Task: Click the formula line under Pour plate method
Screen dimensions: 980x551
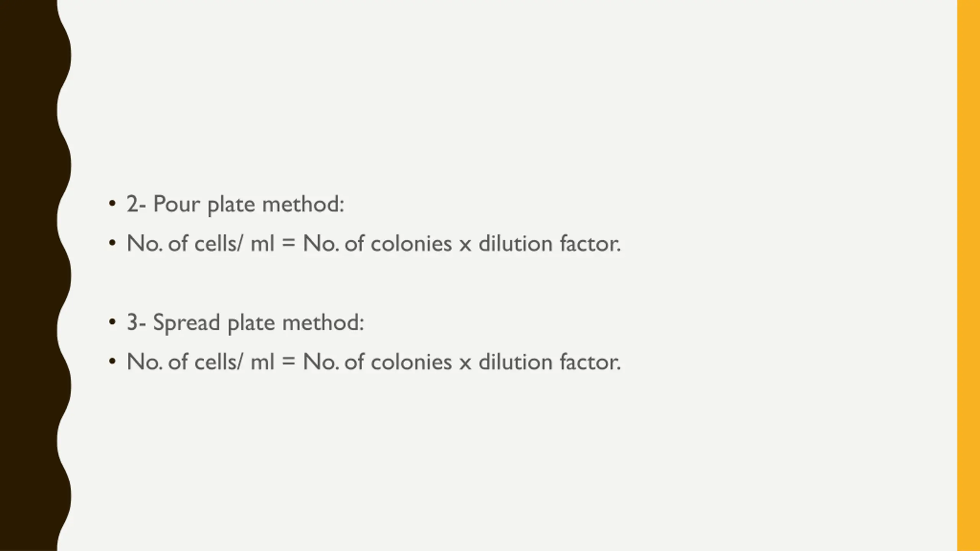Action: (374, 243)
